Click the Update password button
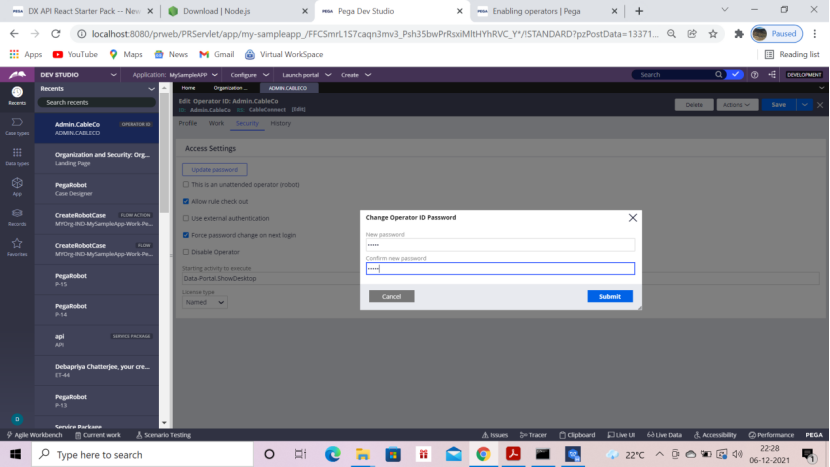This screenshot has height=467, width=830. click(x=214, y=169)
